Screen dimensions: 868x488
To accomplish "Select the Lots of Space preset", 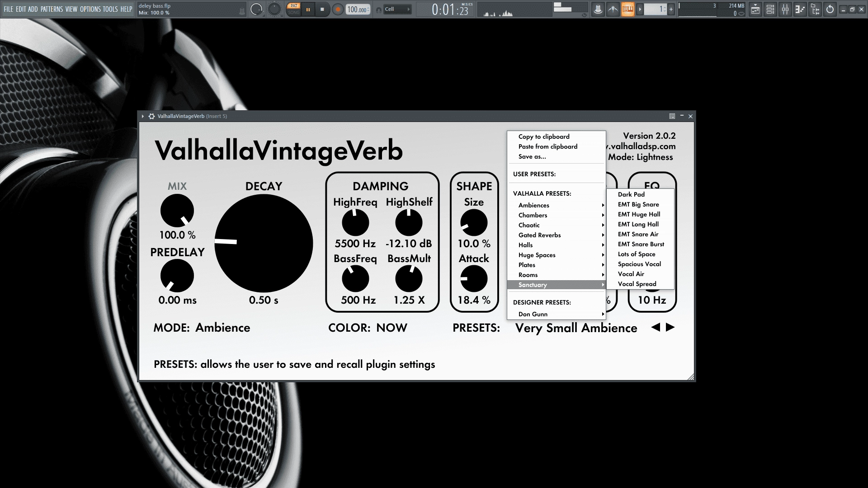I will [x=640, y=254].
